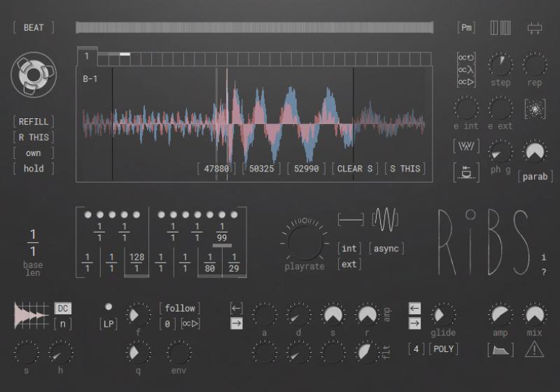The width and height of the screenshot is (560, 392).
Task: Click the zigzag wave shape icon
Action: [x=466, y=146]
